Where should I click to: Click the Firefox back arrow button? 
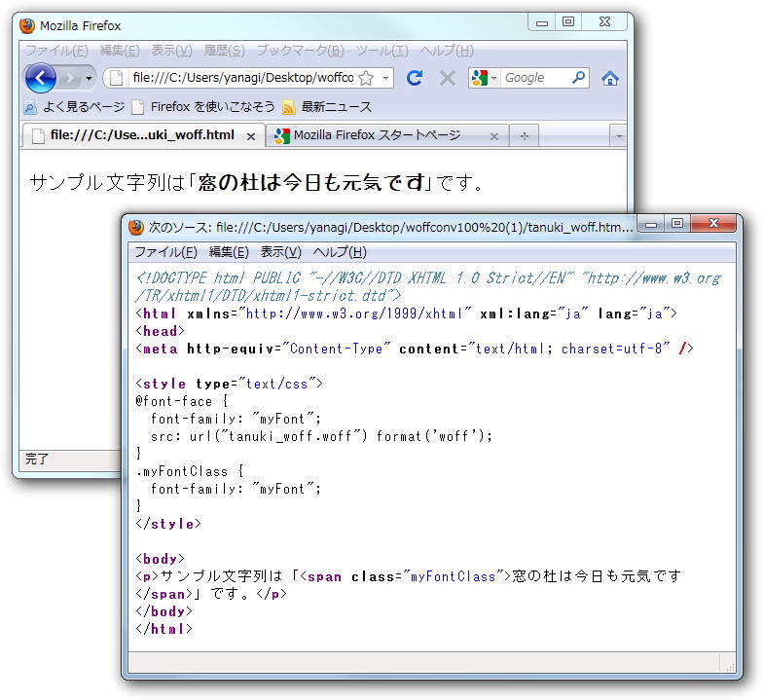point(41,78)
